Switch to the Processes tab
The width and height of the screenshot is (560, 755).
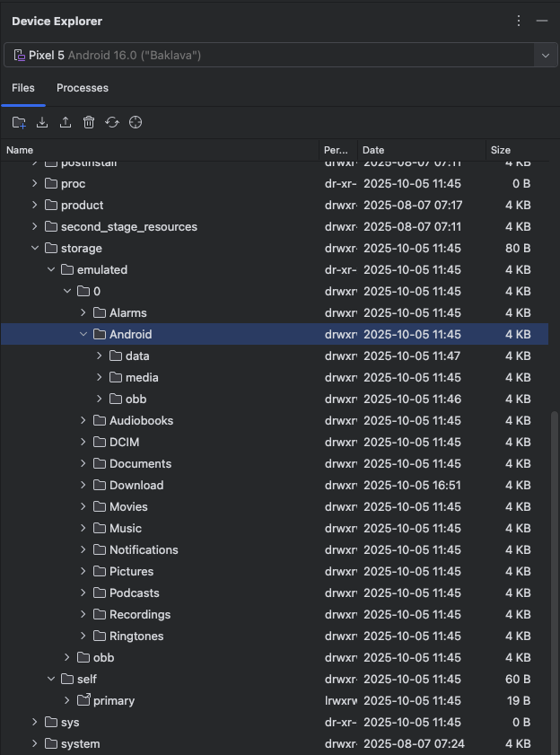83,88
